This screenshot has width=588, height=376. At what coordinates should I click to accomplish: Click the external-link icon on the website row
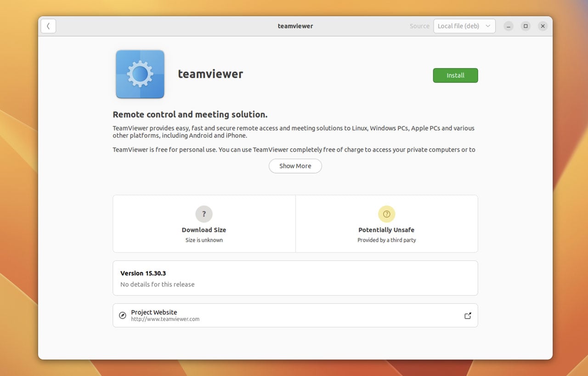pos(468,315)
